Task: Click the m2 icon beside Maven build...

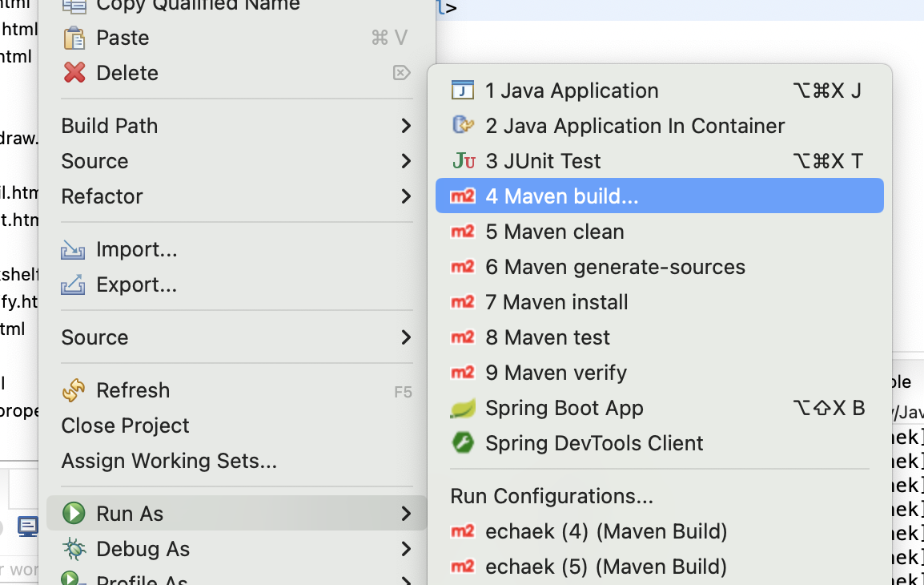Action: click(x=463, y=196)
